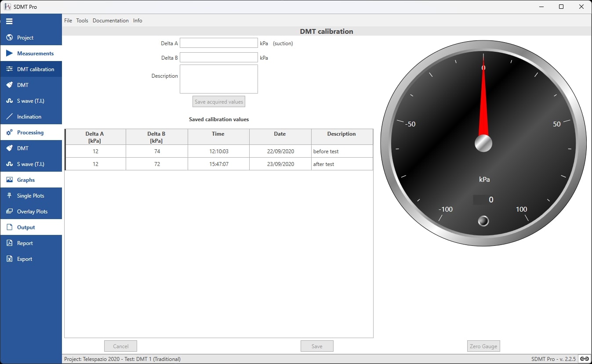Click the Zero Gauge button
Image resolution: width=592 pixels, height=364 pixels.
[x=483, y=346]
